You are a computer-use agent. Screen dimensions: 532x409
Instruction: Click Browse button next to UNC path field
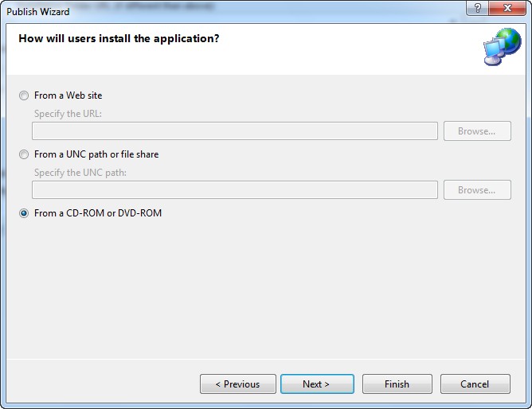pos(477,189)
